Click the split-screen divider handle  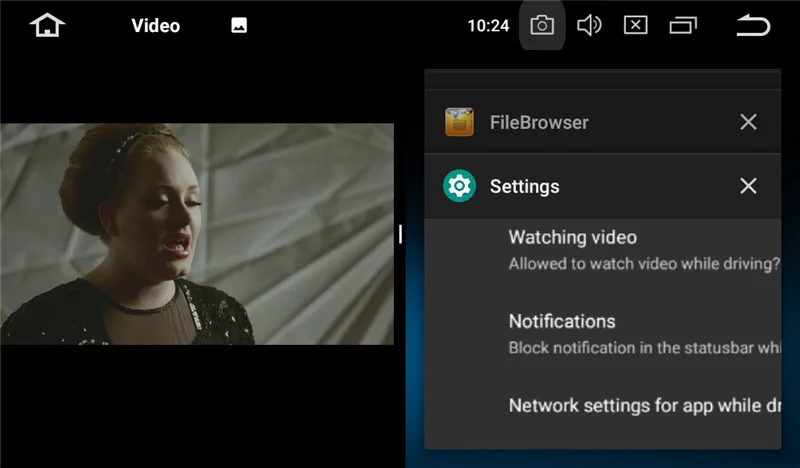(x=401, y=234)
